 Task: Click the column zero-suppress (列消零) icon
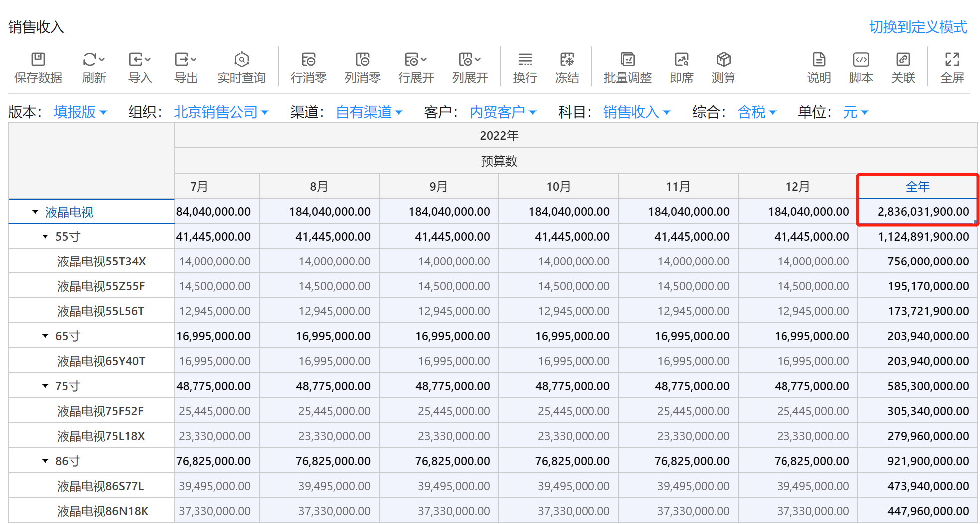[362, 60]
